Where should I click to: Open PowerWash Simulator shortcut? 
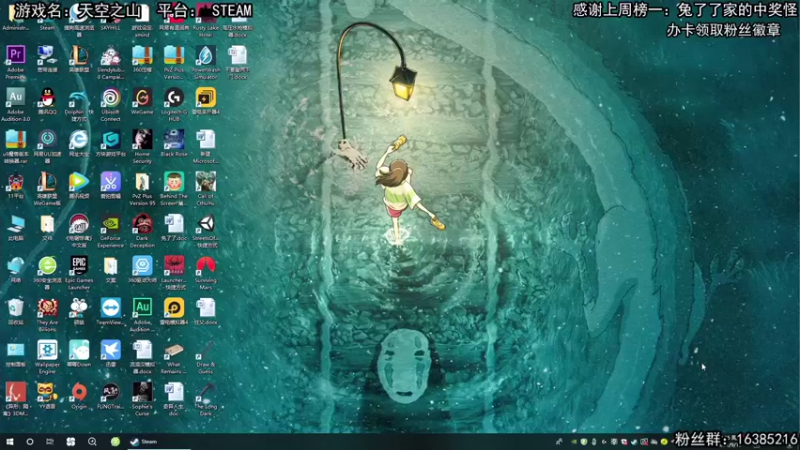pos(206,55)
